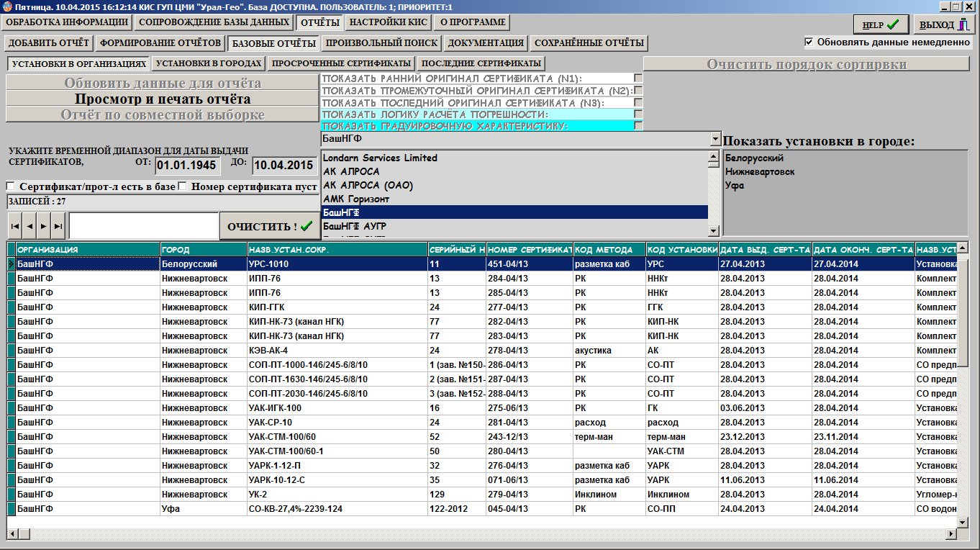This screenshot has height=550, width=980.
Task: Click the empty search field beside navigation arrows
Action: point(143,226)
